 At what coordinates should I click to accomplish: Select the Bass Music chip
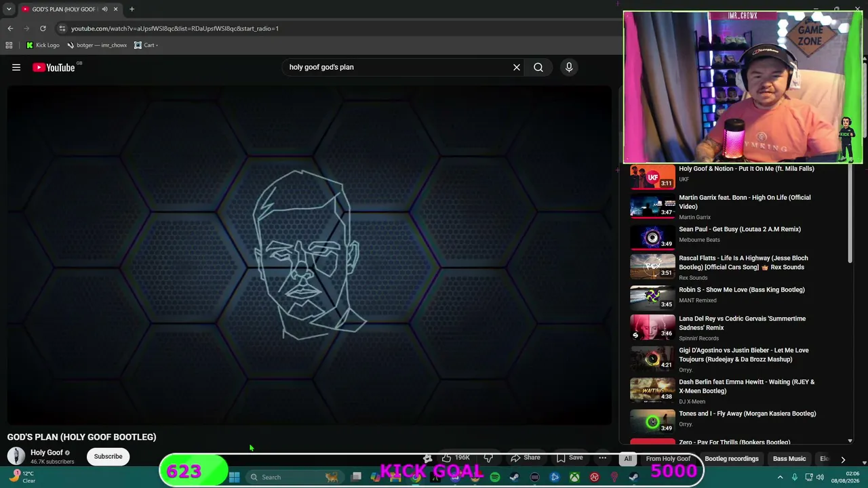[789, 459]
